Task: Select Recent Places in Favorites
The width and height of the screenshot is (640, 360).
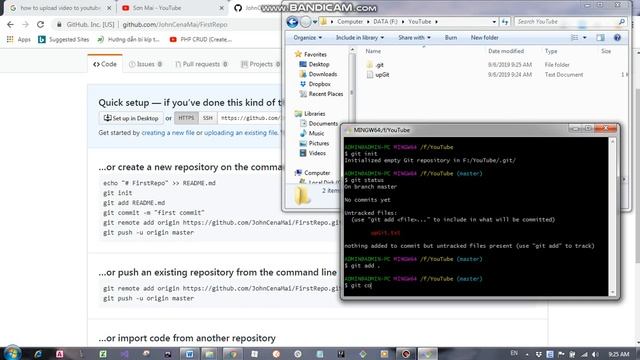Action: pyautogui.click(x=321, y=93)
